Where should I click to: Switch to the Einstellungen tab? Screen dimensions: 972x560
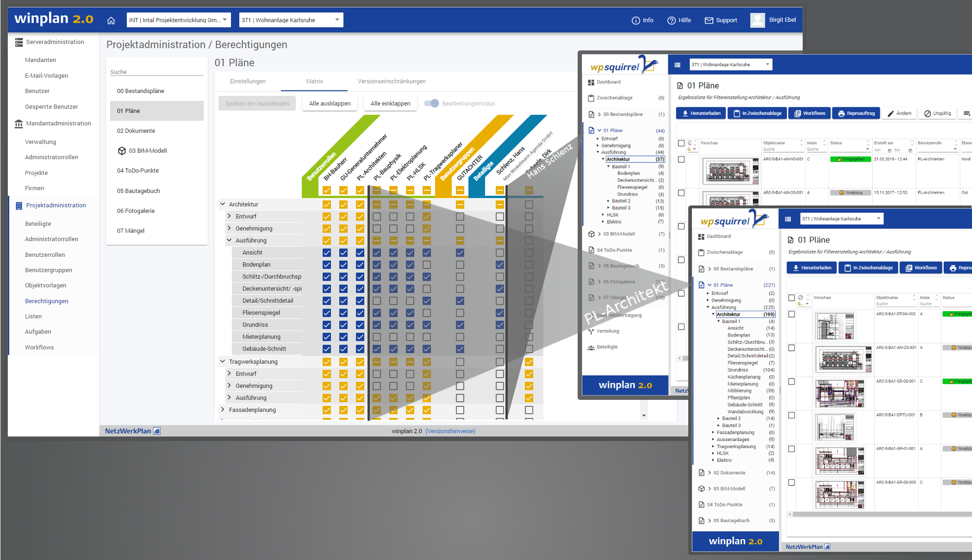pyautogui.click(x=248, y=81)
